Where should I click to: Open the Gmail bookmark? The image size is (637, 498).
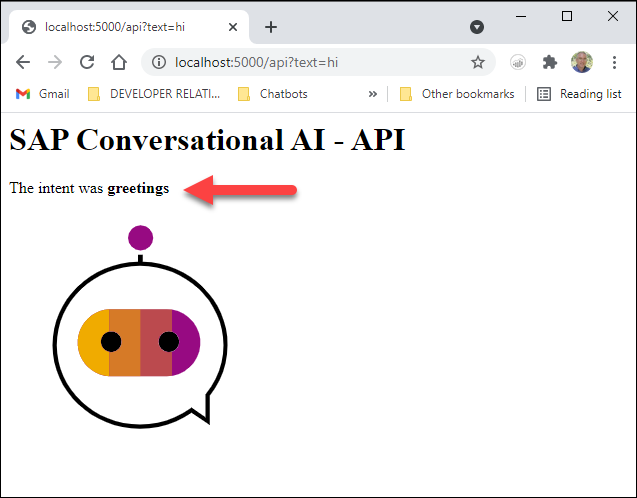point(43,94)
